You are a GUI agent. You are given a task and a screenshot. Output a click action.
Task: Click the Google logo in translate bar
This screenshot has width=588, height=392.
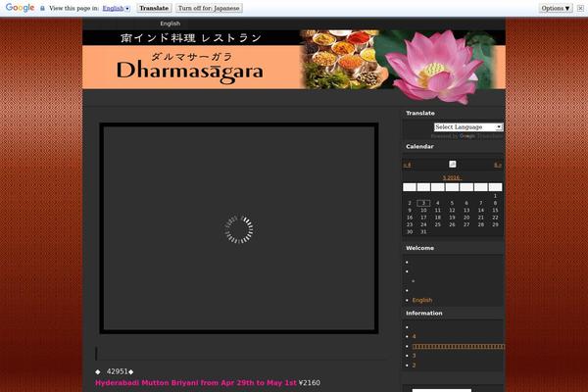[20, 8]
